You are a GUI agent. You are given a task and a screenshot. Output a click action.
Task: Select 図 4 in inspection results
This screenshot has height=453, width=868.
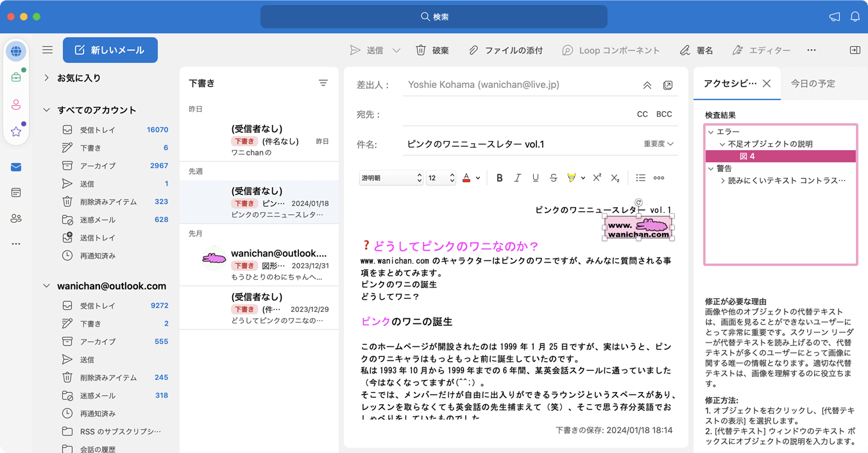click(x=781, y=156)
